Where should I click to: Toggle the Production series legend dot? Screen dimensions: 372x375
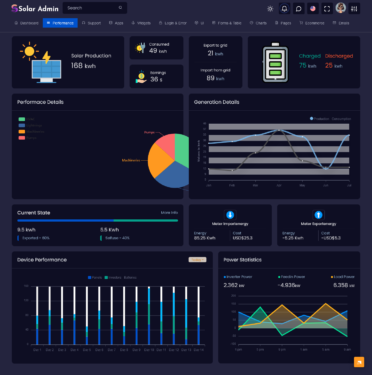(x=311, y=118)
